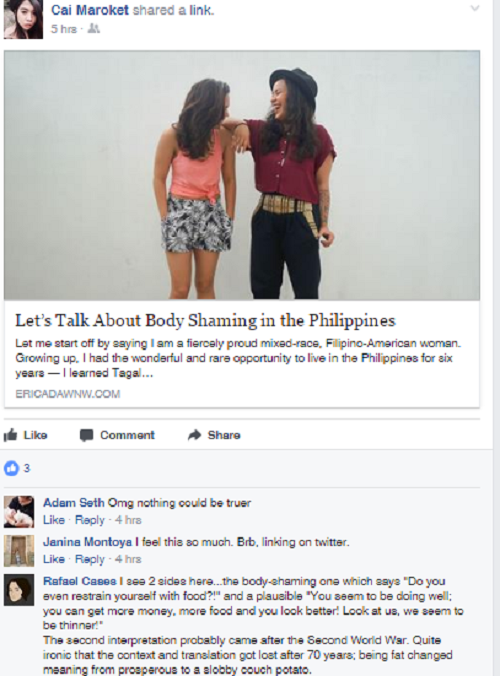Open Cai Maroket's profile picture
This screenshot has width=500, height=676.
pyautogui.click(x=23, y=19)
